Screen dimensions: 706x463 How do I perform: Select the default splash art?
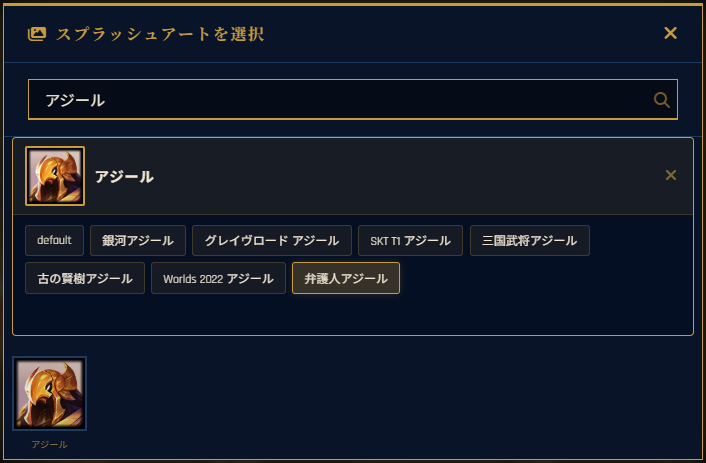point(54,241)
